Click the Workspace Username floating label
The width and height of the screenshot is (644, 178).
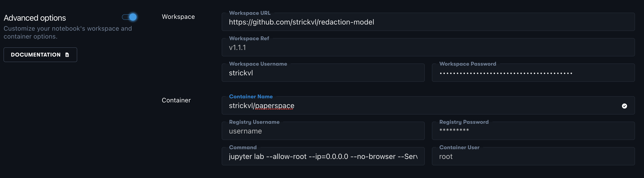(x=258, y=64)
